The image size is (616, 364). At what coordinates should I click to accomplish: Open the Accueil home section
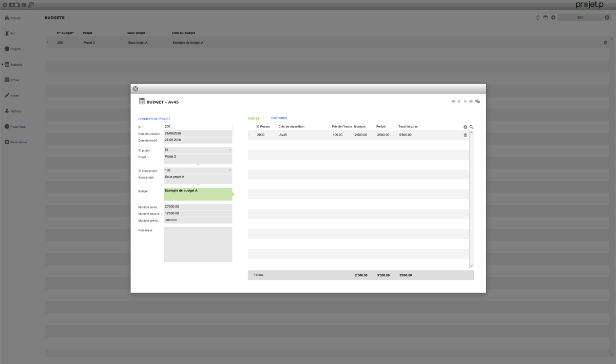(x=13, y=18)
